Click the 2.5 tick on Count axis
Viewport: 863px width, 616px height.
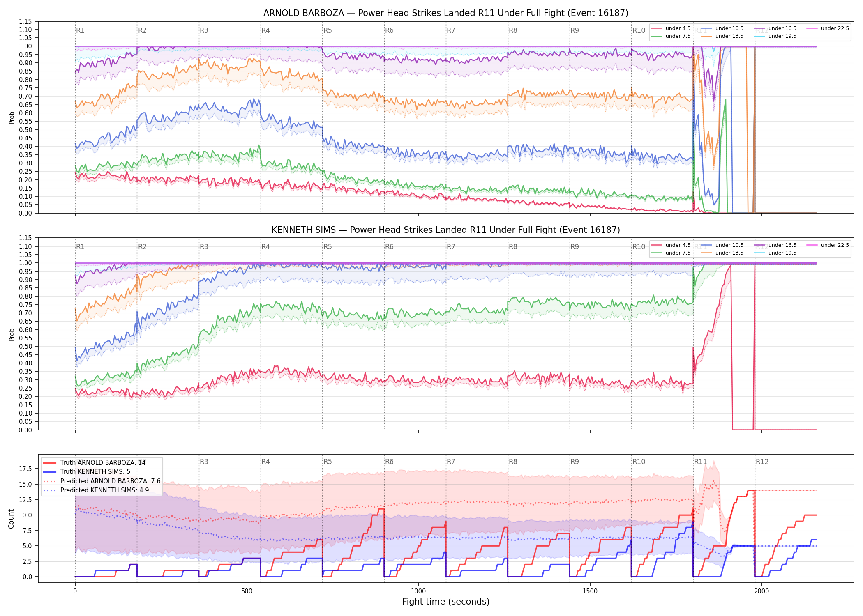pos(28,561)
